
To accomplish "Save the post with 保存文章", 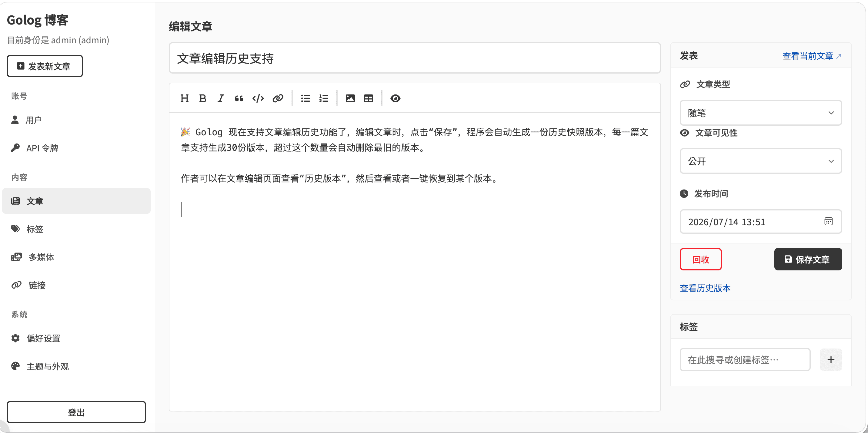I will 808,259.
